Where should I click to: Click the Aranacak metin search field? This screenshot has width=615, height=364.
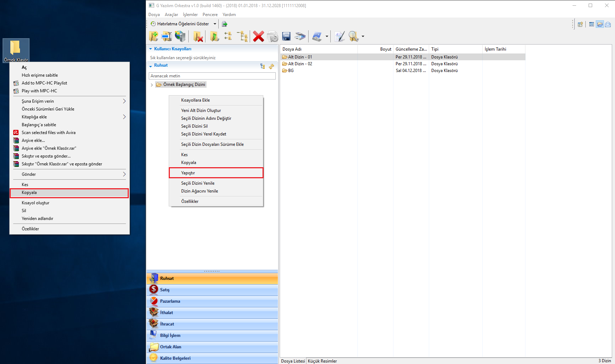tap(212, 76)
